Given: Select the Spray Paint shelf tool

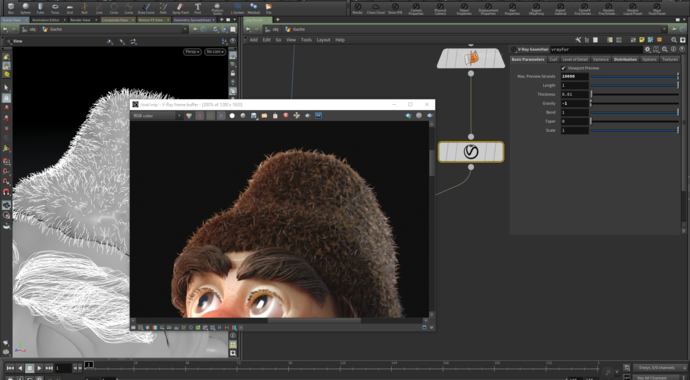Looking at the screenshot, I should [x=180, y=7].
